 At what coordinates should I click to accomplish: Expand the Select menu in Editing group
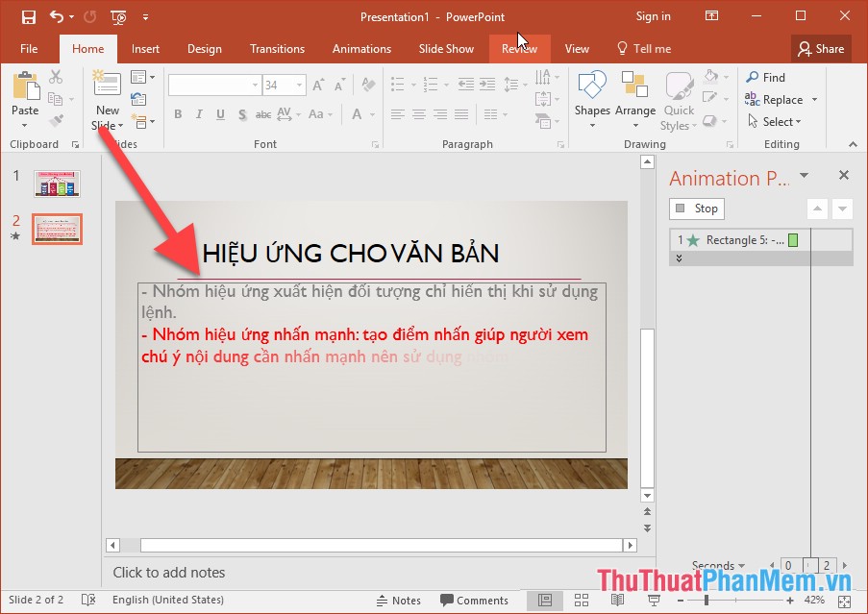point(777,121)
